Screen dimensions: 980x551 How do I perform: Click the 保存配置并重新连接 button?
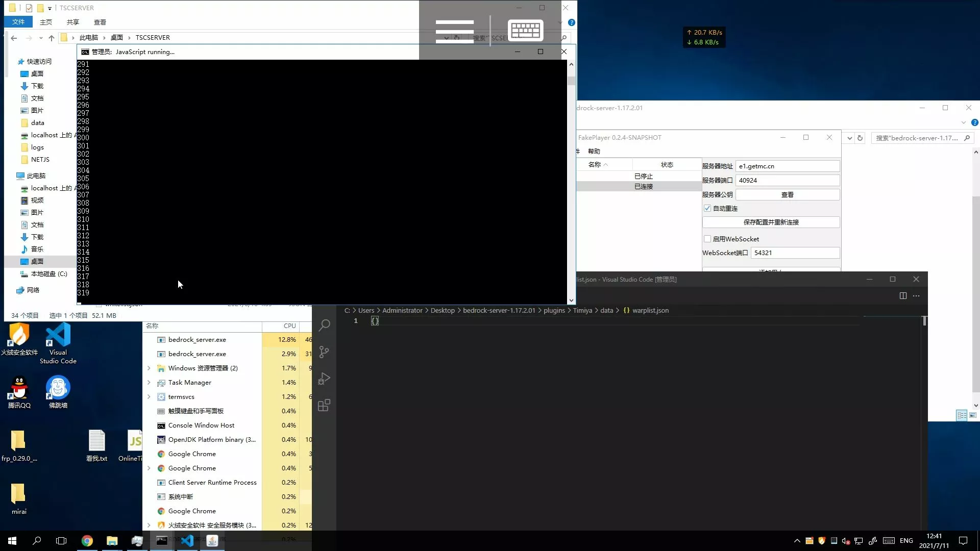click(771, 222)
